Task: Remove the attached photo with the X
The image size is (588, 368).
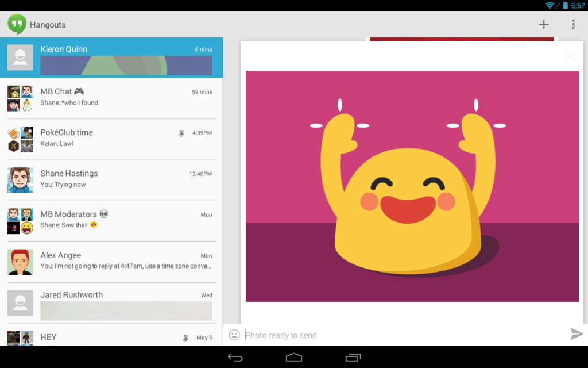Action: coord(569,56)
